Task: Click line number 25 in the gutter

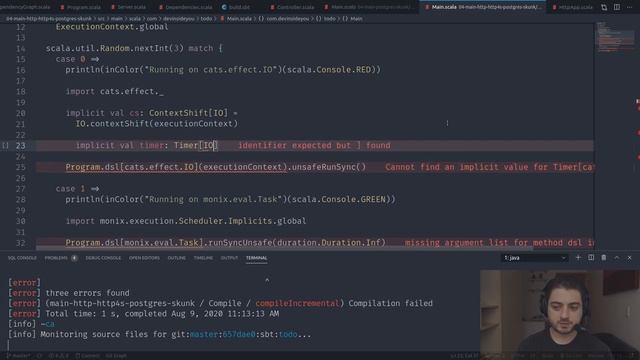Action: click(20, 167)
